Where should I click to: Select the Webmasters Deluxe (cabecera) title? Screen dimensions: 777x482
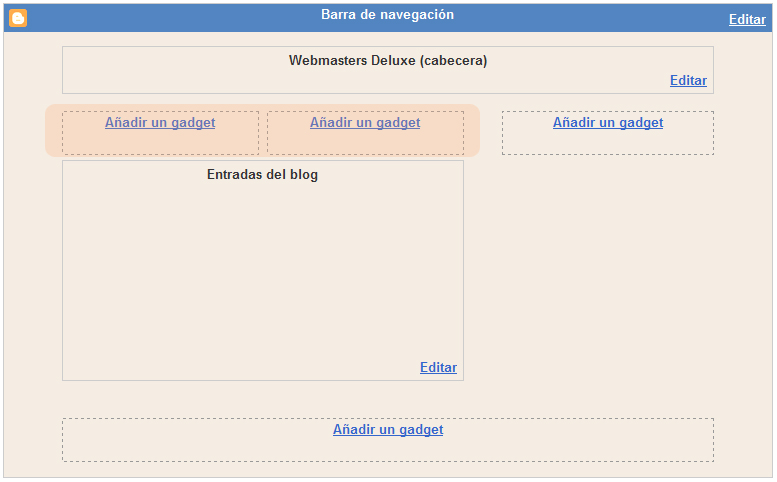pyautogui.click(x=388, y=60)
